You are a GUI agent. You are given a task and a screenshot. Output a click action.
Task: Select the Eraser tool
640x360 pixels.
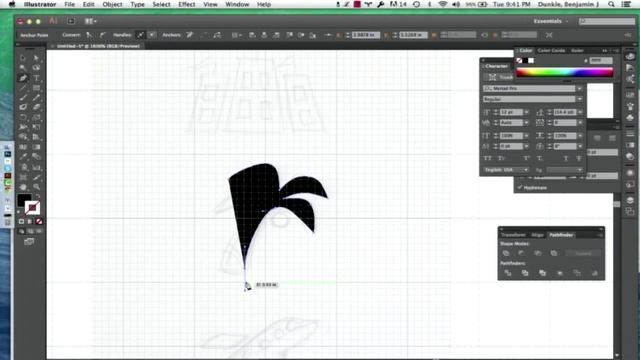click(36, 107)
